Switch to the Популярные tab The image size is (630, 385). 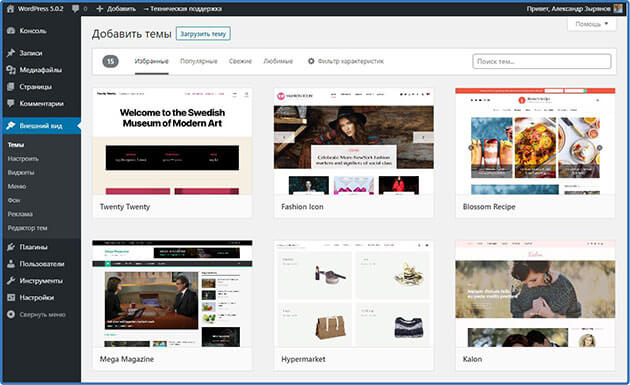click(x=198, y=61)
